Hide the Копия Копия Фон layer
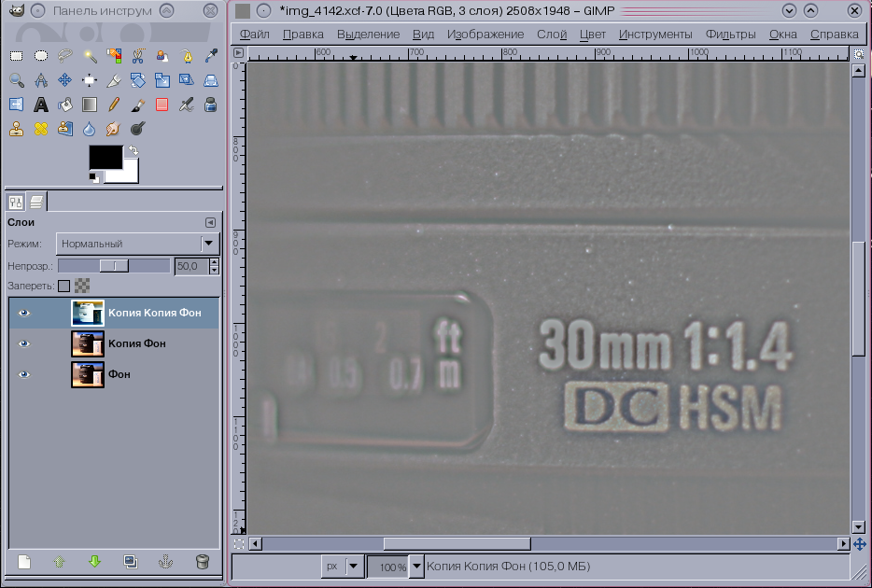 pyautogui.click(x=24, y=314)
